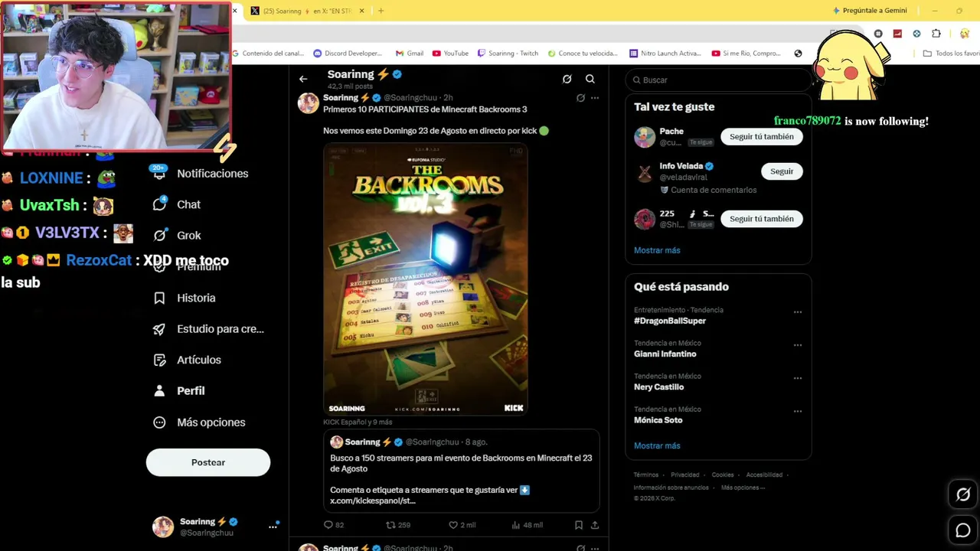Bookmark the Backrooms participants tweet
The height and width of the screenshot is (551, 980).
point(579,525)
